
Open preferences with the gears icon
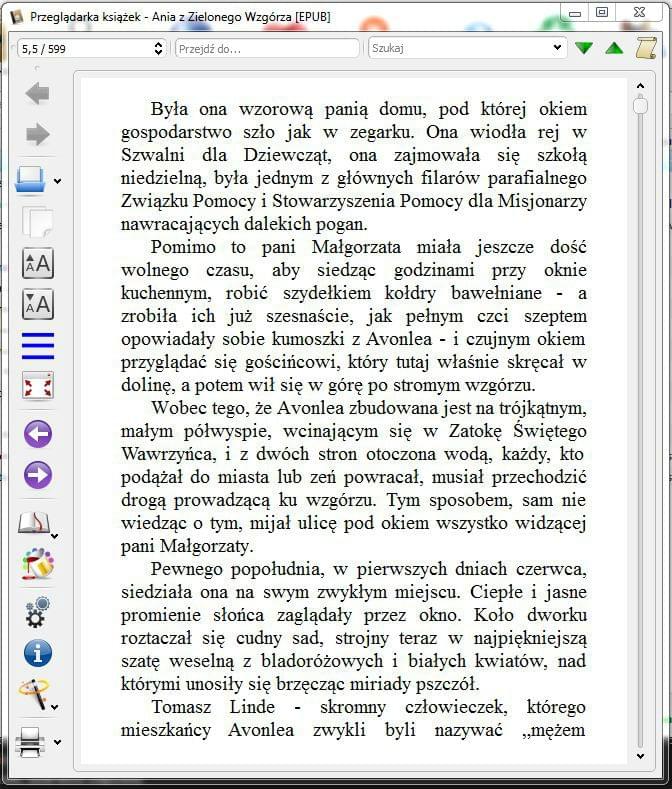pyautogui.click(x=37, y=612)
